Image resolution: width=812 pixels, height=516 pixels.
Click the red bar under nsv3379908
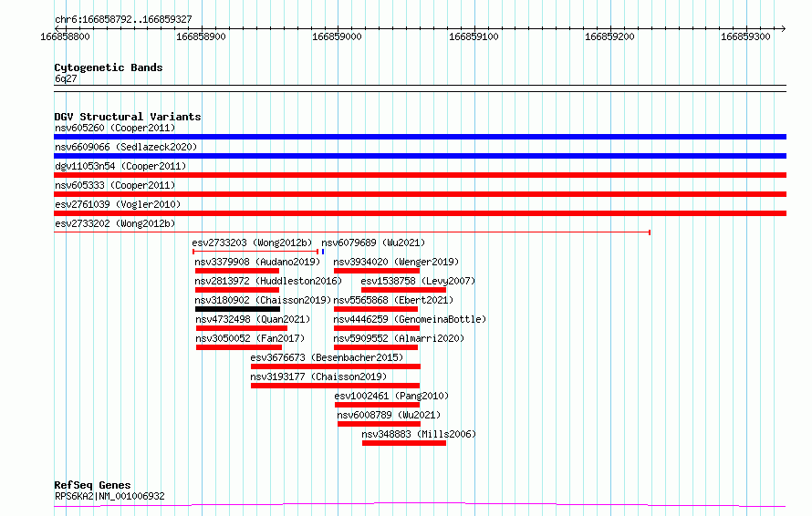[x=237, y=271]
